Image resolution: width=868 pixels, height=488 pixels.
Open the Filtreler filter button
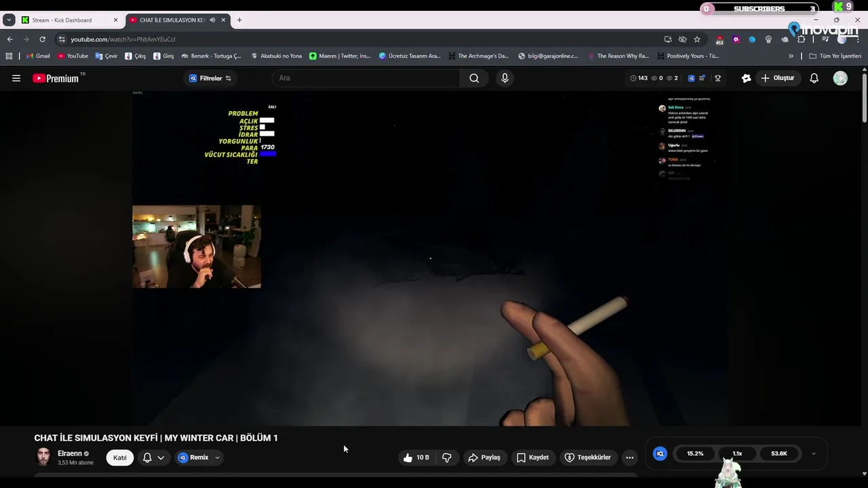coord(210,78)
